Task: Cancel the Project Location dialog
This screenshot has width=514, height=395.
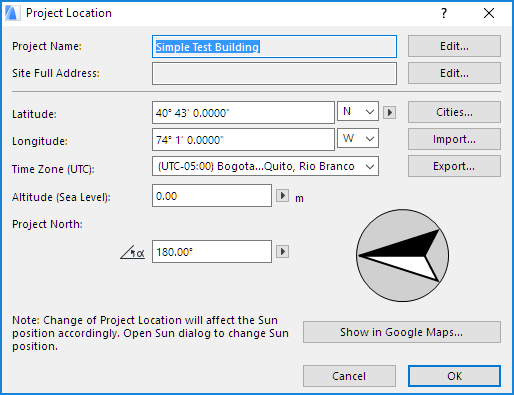Action: pos(349,376)
